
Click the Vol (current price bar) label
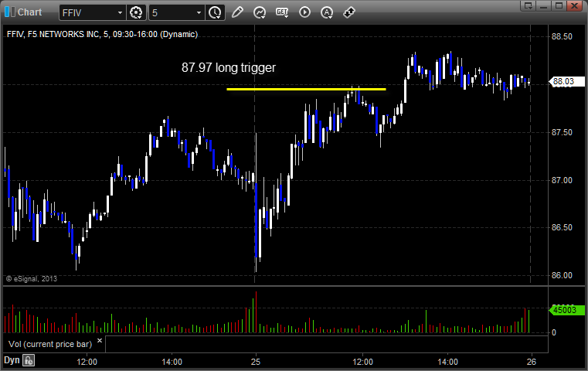click(x=50, y=344)
